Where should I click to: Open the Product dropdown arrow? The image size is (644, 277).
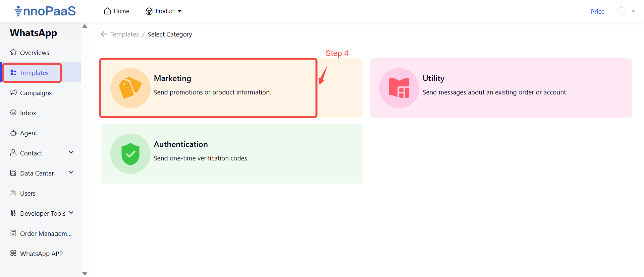[x=180, y=11]
